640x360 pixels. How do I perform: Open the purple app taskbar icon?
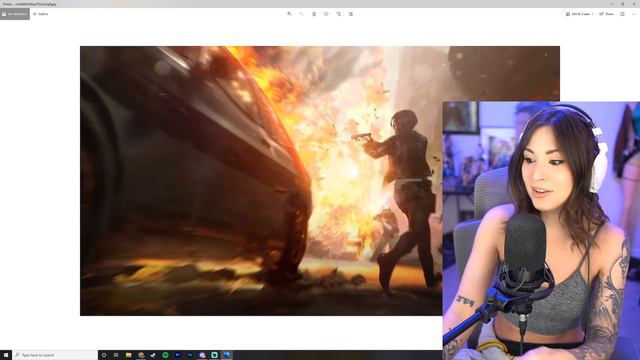coord(202,355)
